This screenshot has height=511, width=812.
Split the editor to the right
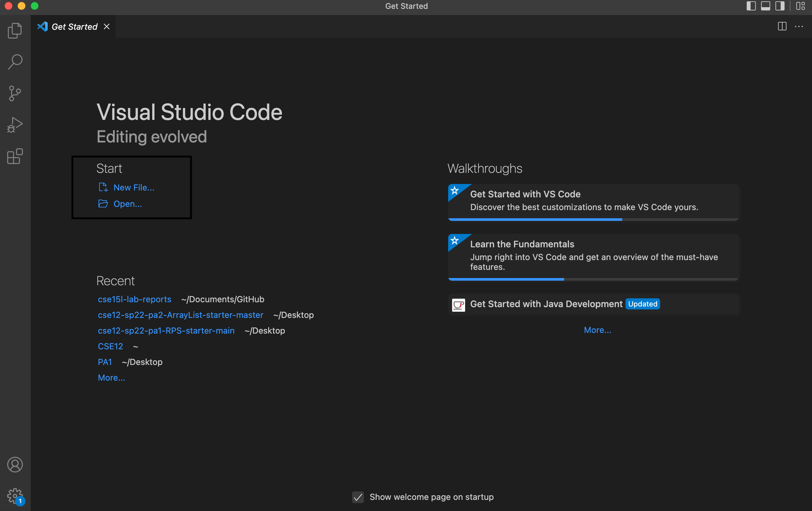tap(782, 26)
